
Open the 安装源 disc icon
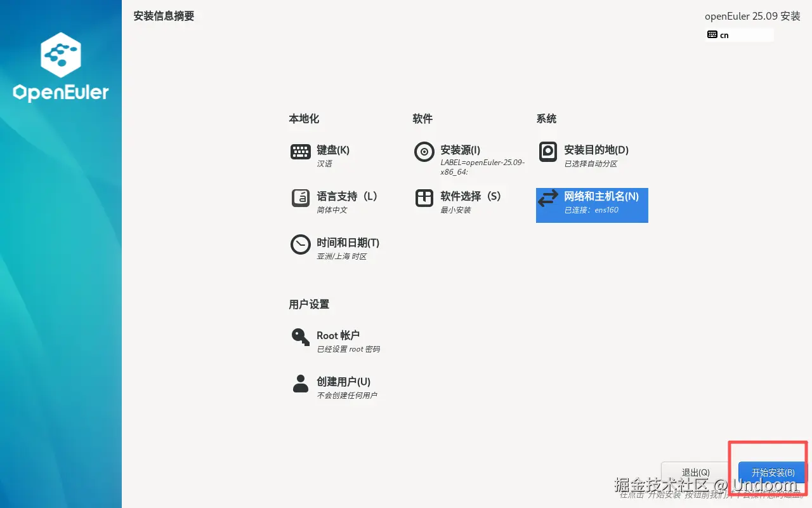(x=424, y=152)
